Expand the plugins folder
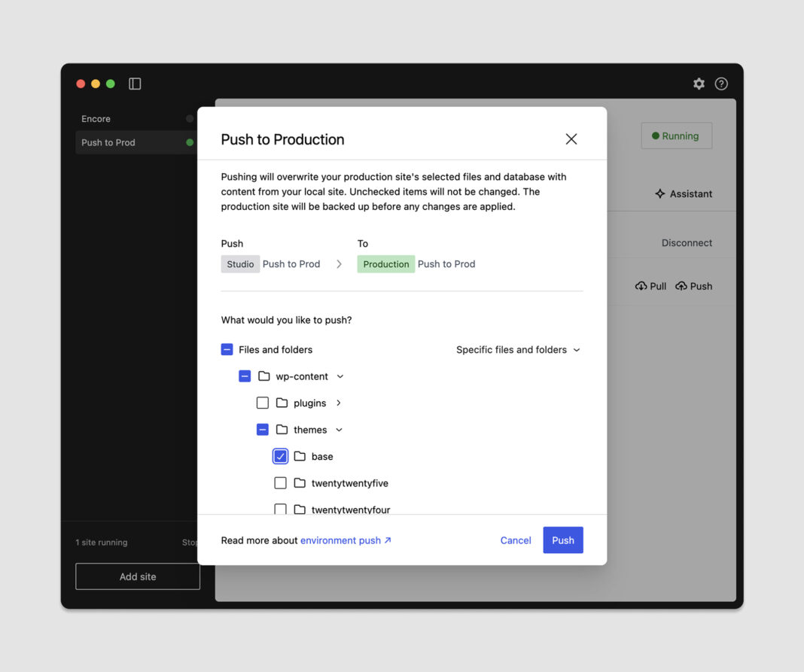Screen dimensions: 804x672 [x=339, y=403]
